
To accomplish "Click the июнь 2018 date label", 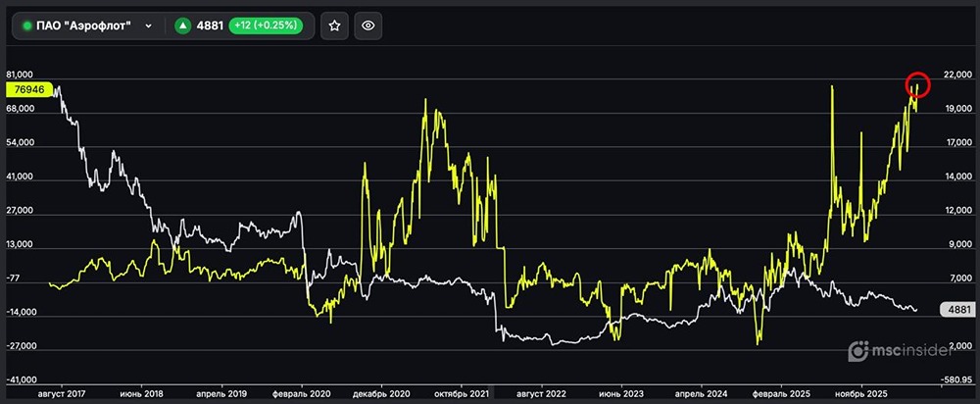I will [x=141, y=394].
